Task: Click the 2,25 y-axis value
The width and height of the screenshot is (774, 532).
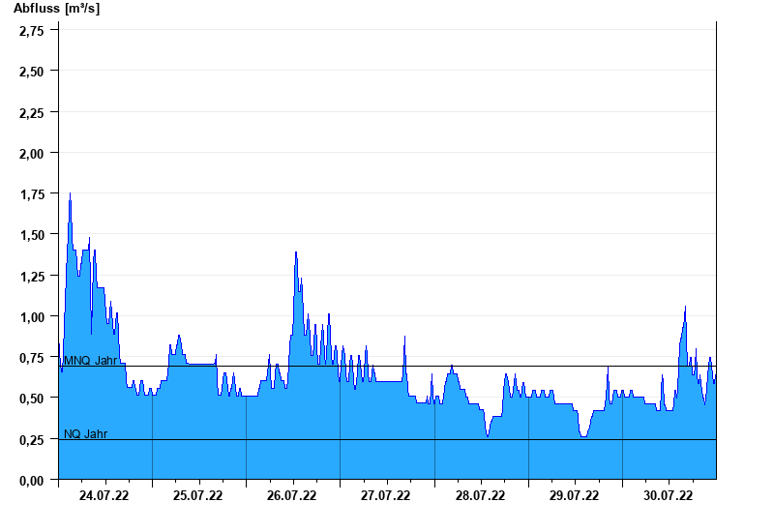Action: pyautogui.click(x=32, y=113)
